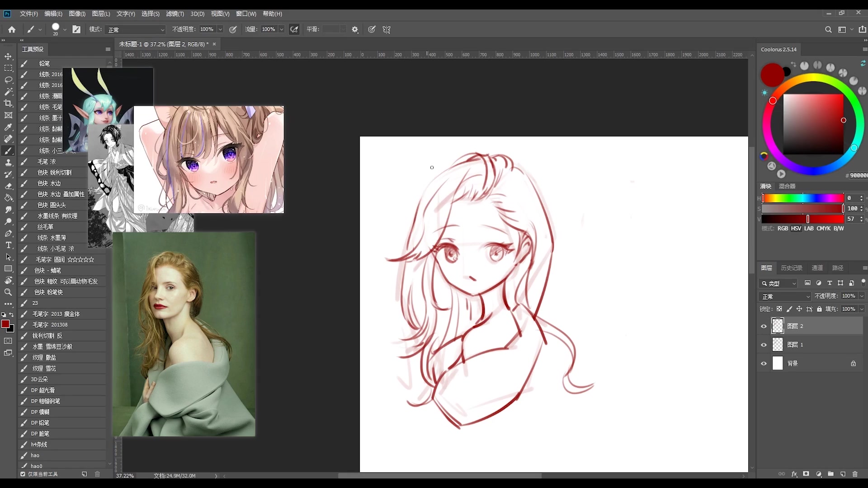Set Coolorus mode to B/W
Viewport: 868px width, 488px height.
(x=839, y=229)
